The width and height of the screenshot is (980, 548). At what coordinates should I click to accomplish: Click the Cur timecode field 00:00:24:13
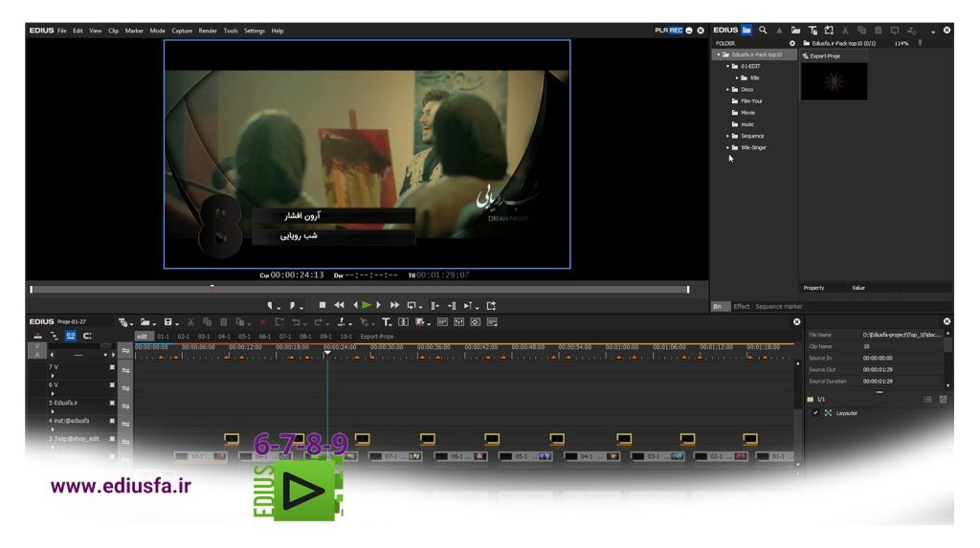point(297,274)
